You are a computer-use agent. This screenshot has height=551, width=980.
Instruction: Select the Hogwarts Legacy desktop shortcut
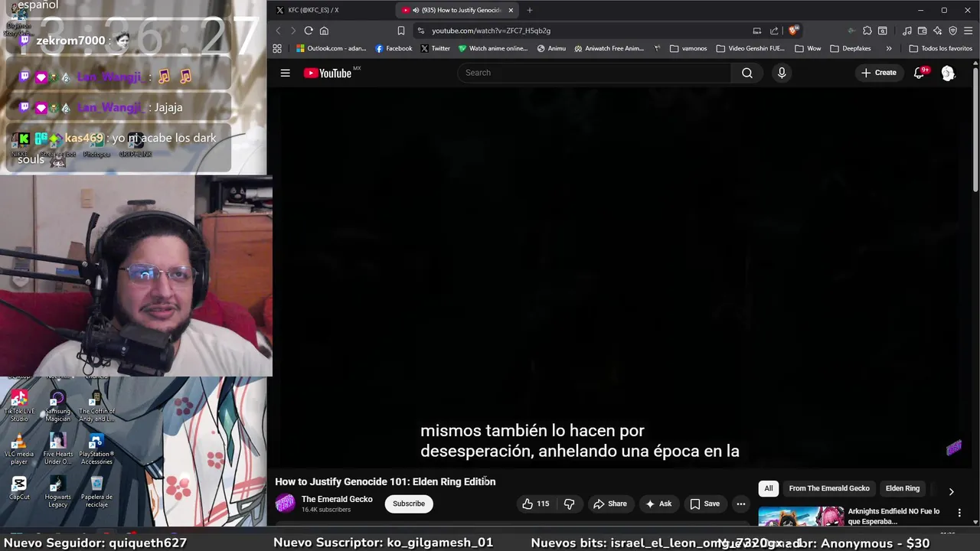pos(57,491)
